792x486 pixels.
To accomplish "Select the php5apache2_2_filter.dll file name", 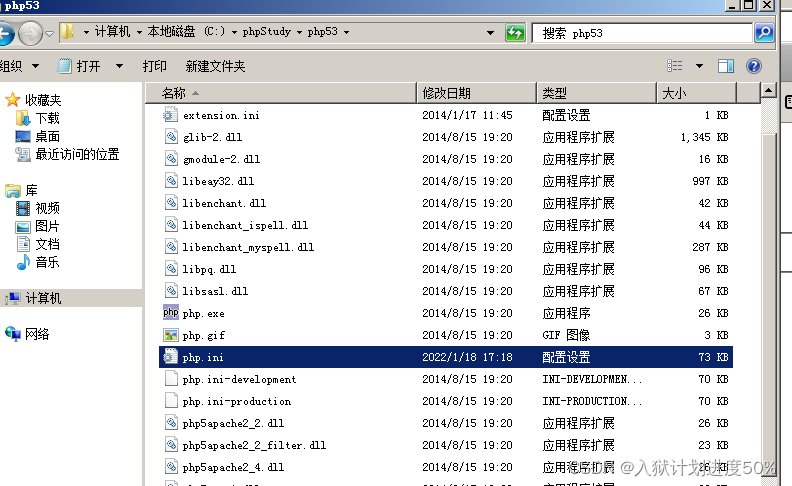I will click(254, 445).
